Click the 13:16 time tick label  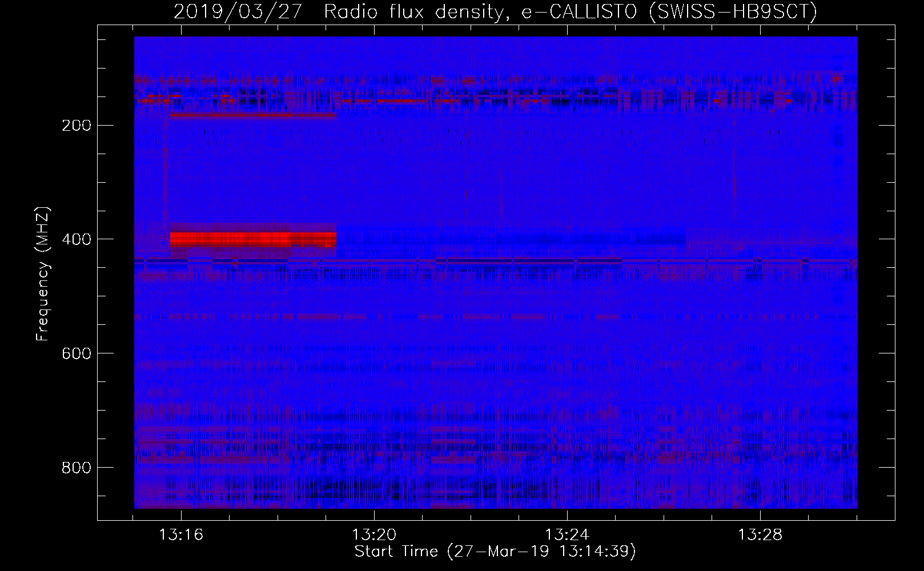[x=181, y=535]
